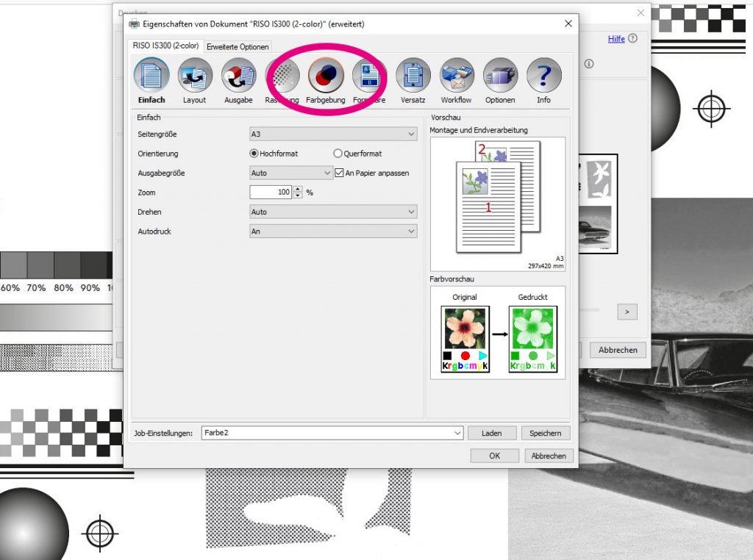Open the Seitengröße dropdown
The image size is (753, 560).
point(333,134)
